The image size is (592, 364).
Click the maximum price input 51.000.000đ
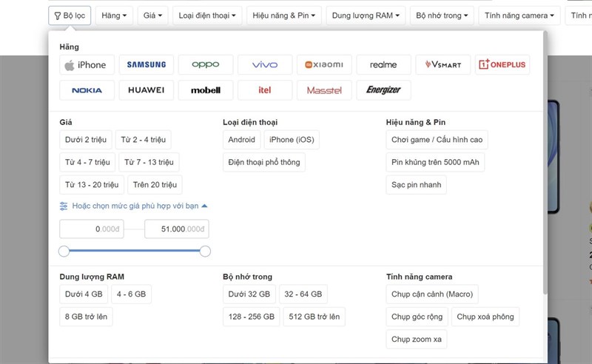177,229
